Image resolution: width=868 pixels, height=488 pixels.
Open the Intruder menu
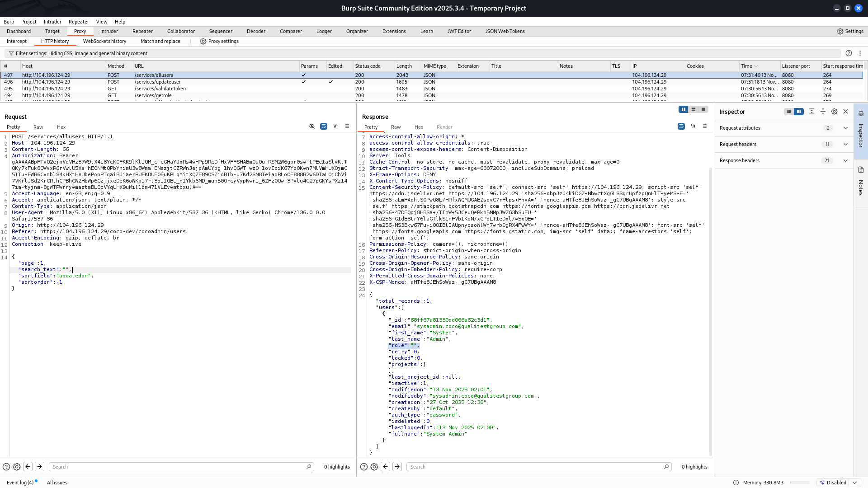pos(52,22)
